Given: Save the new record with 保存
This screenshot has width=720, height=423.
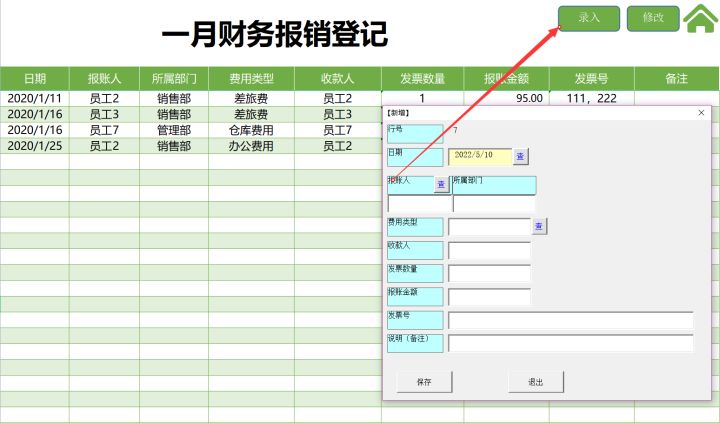Looking at the screenshot, I should tap(424, 382).
